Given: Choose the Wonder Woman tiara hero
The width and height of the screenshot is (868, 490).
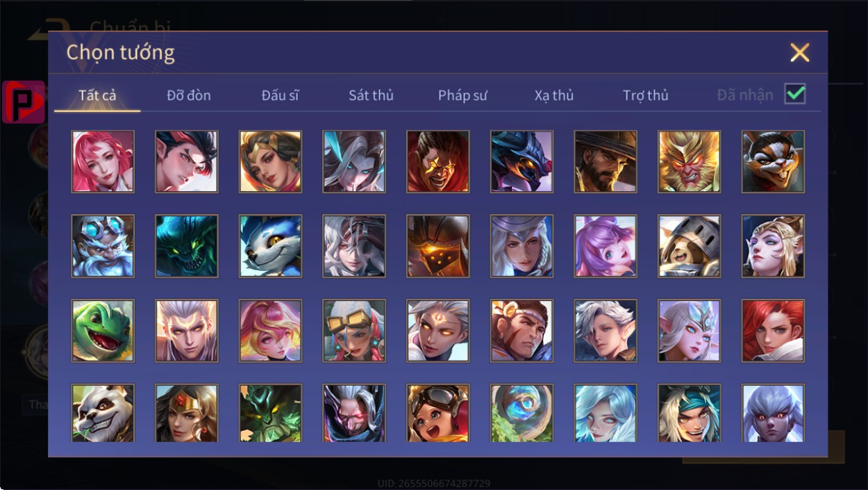Looking at the screenshot, I should click(187, 414).
